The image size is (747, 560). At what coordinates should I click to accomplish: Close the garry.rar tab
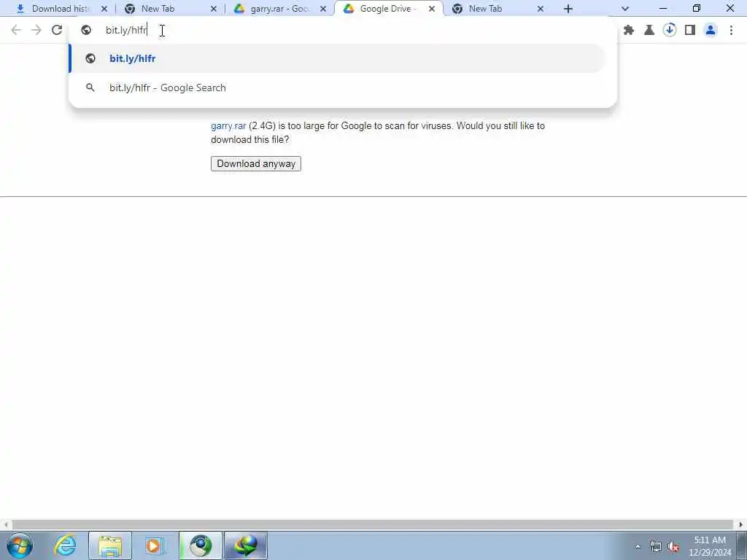click(x=323, y=9)
